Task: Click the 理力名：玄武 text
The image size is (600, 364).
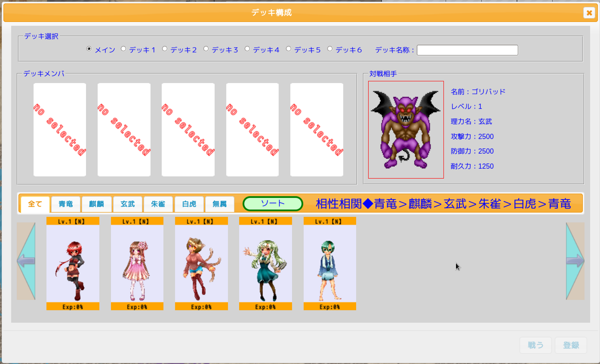Action: pos(471,122)
